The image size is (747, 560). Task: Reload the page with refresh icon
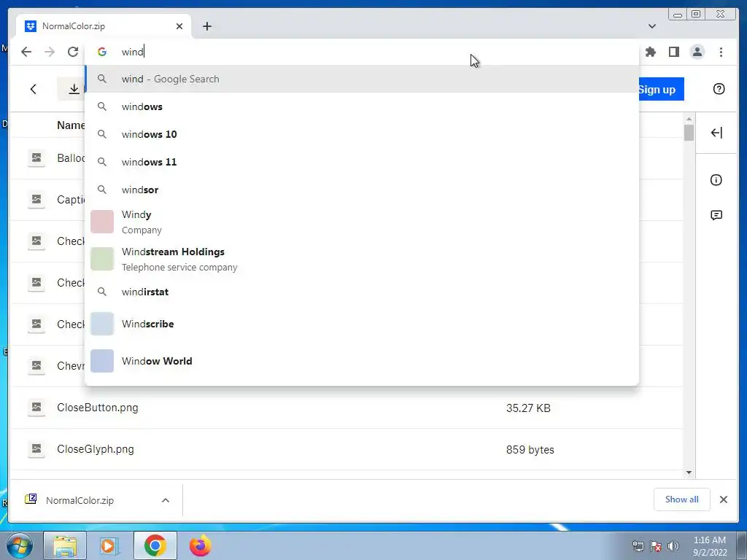pyautogui.click(x=73, y=52)
